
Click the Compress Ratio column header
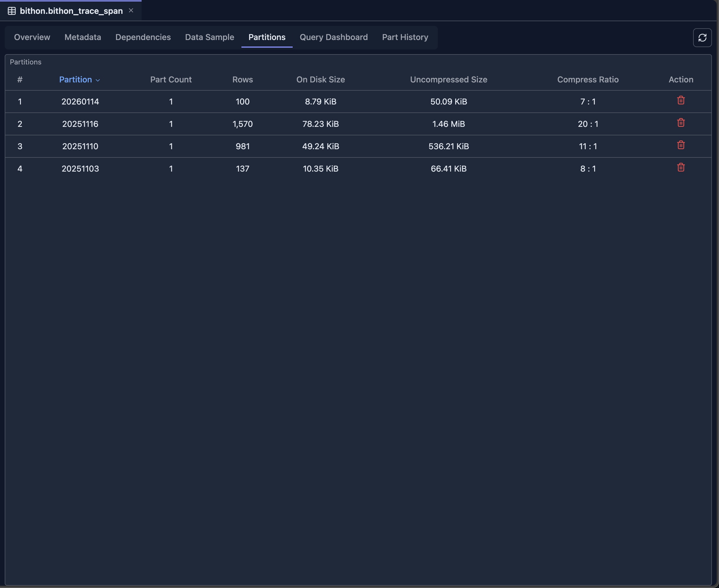tap(587, 79)
